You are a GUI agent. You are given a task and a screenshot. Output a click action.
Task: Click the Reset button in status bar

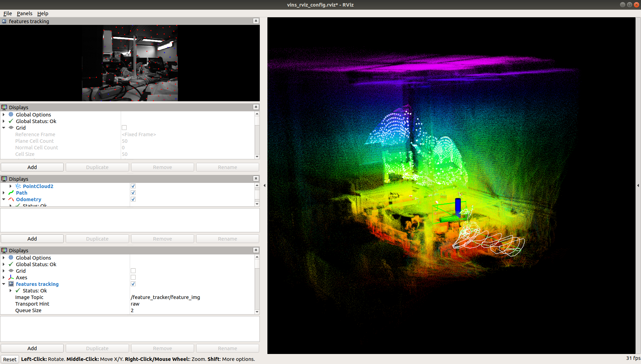pyautogui.click(x=10, y=359)
